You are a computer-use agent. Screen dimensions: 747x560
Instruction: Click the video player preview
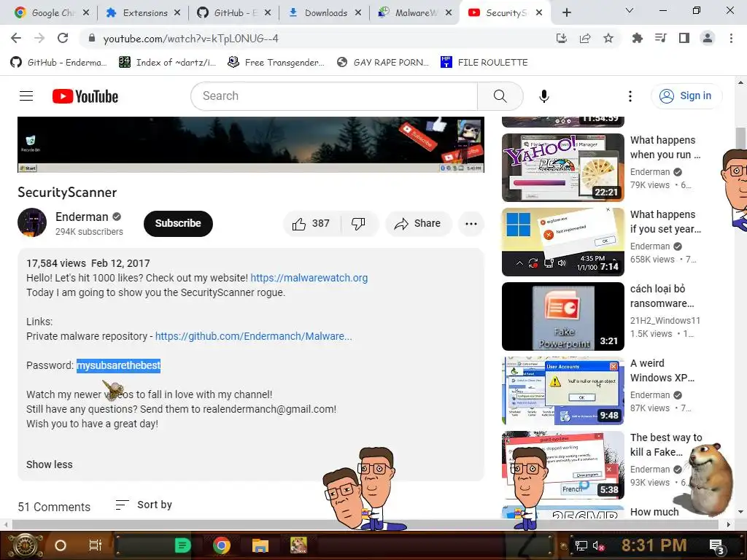point(251,145)
